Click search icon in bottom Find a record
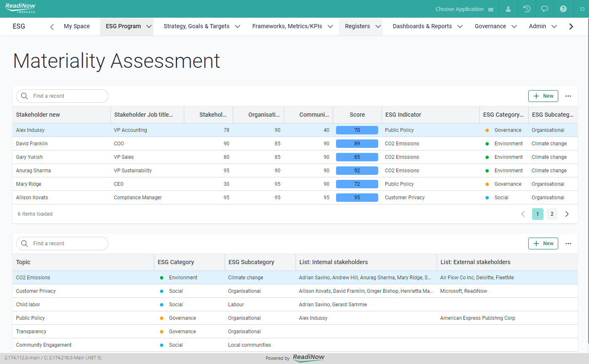 click(x=24, y=244)
